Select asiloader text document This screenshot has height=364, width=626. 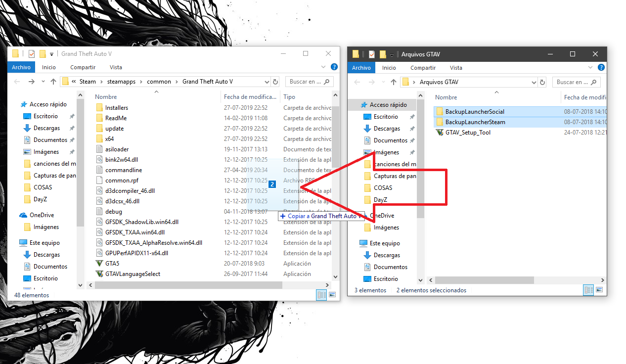117,149
